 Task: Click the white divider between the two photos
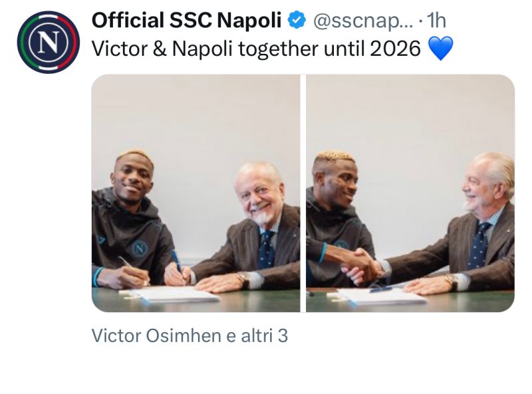tap(303, 193)
